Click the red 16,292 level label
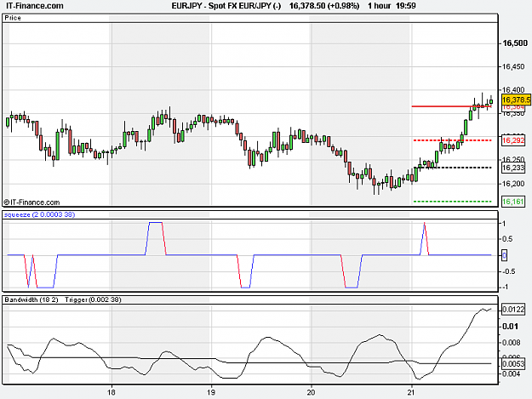The image size is (532, 399). [x=513, y=140]
